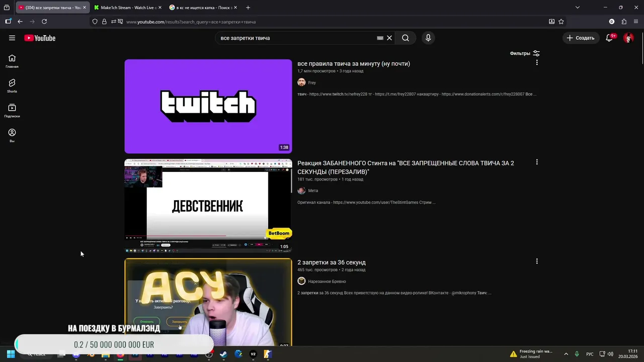The width and height of the screenshot is (644, 362).
Task: Open volume control in system tray
Action: [x=610, y=354]
